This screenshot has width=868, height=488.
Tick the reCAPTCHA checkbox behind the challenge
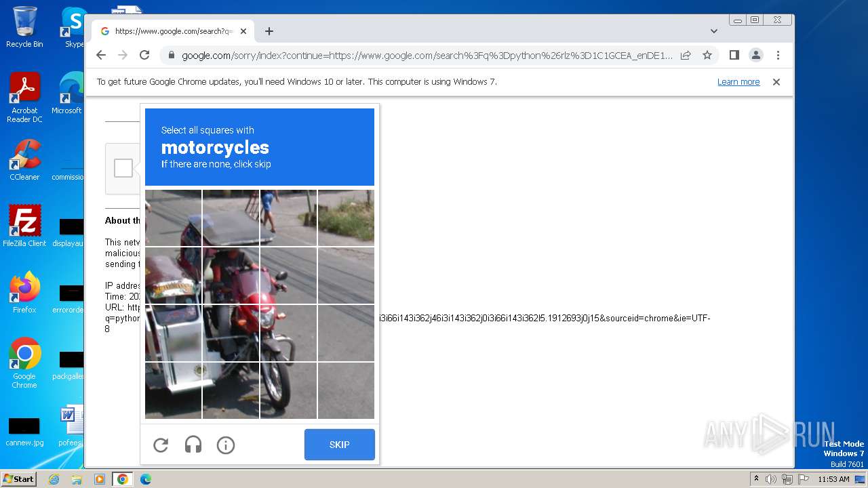tap(123, 168)
